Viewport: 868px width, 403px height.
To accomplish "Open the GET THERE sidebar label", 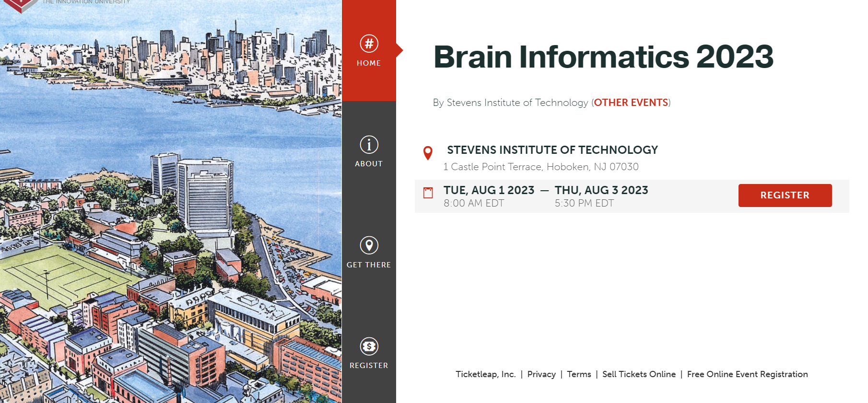I will click(x=369, y=265).
